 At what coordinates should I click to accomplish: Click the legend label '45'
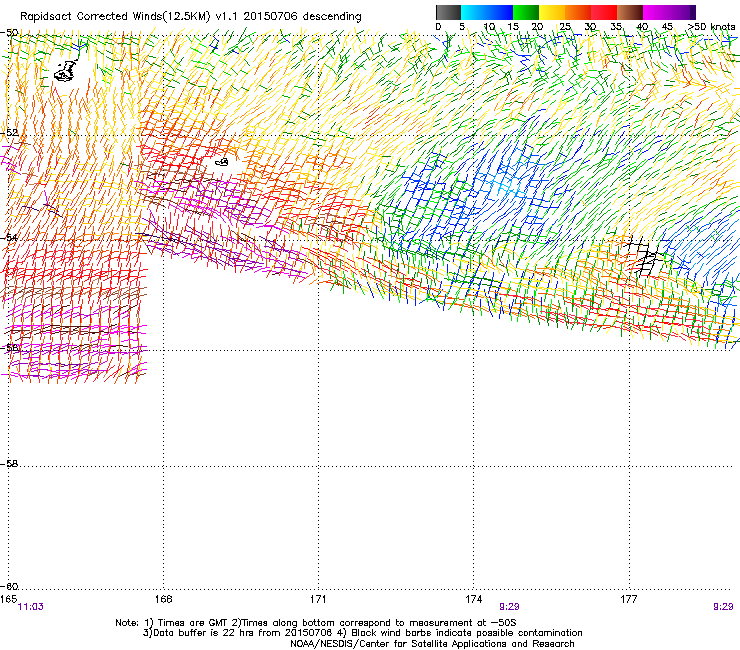pyautogui.click(x=667, y=27)
